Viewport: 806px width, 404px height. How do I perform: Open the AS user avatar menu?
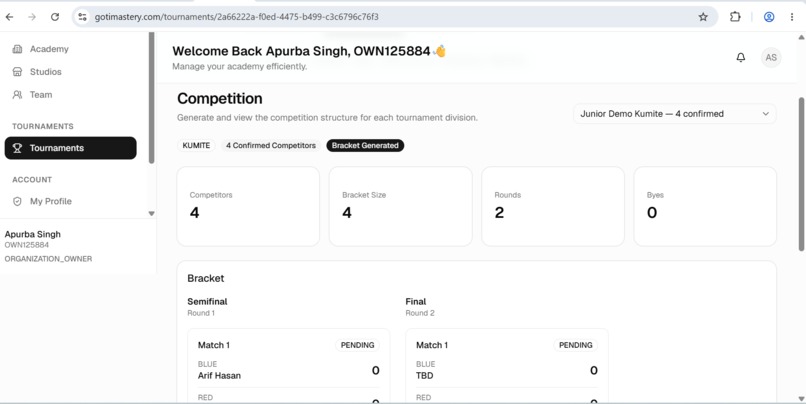(x=771, y=58)
